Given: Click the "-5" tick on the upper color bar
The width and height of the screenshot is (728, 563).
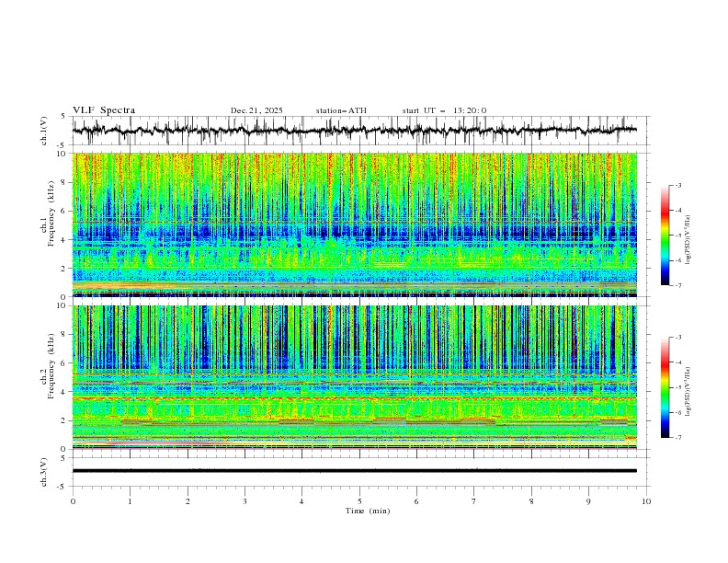Looking at the screenshot, I should (x=677, y=236).
